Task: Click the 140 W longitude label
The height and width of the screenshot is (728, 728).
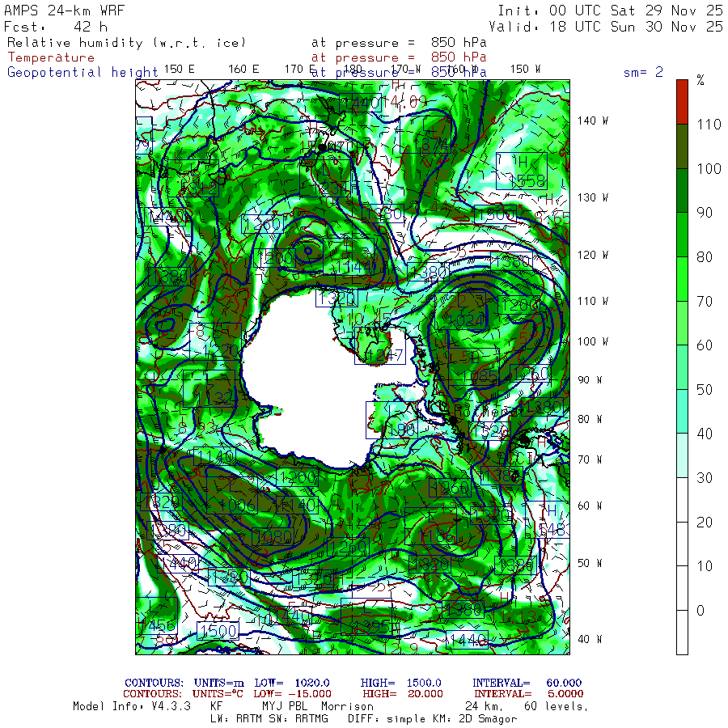Action: point(591,121)
